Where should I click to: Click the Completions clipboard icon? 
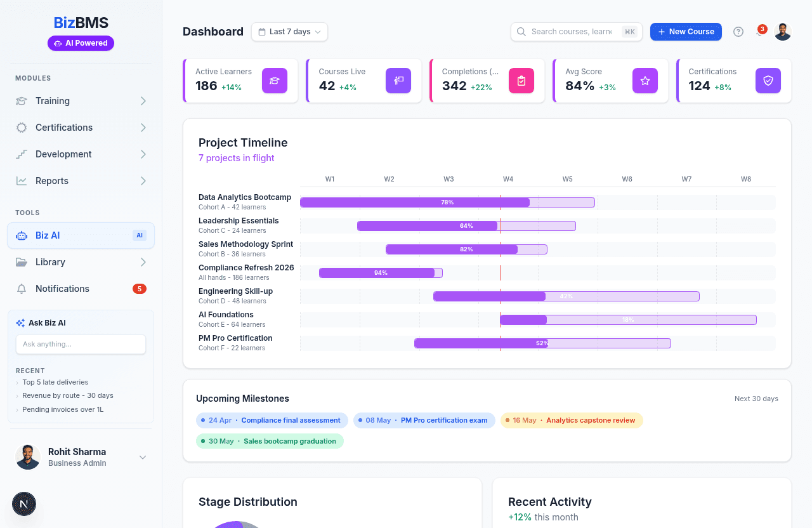coord(521,81)
